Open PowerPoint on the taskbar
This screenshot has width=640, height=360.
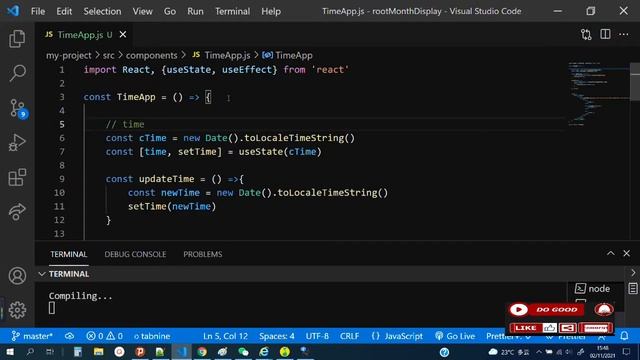140,352
